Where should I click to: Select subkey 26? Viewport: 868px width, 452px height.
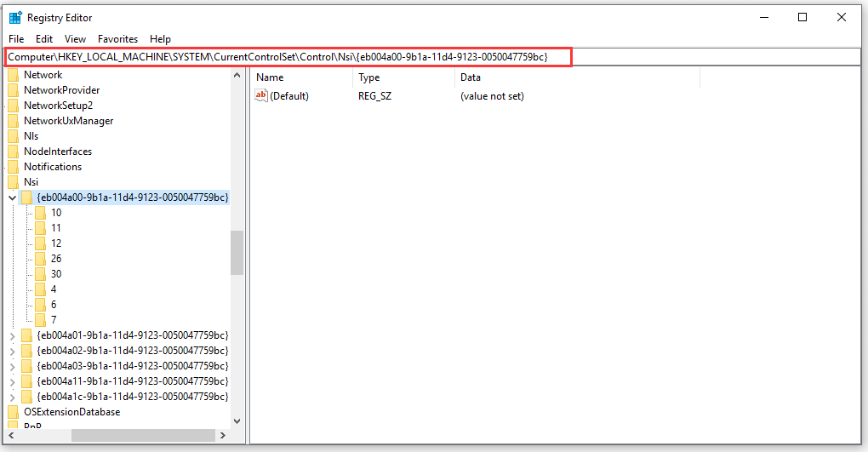coord(56,258)
